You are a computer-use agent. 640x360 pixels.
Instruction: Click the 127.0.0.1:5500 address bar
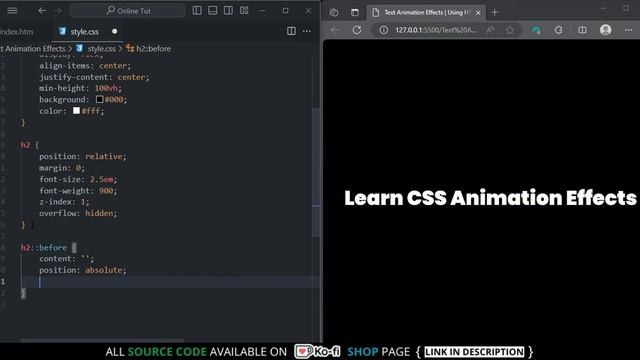point(436,30)
